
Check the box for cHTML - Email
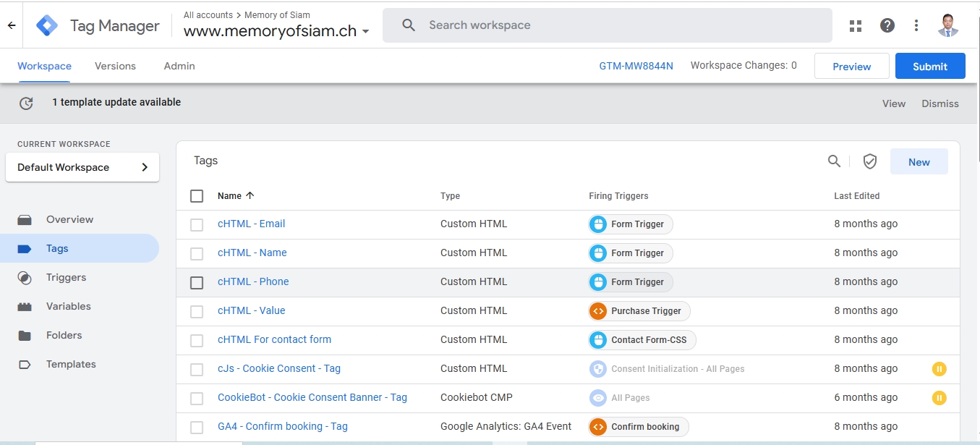[197, 225]
